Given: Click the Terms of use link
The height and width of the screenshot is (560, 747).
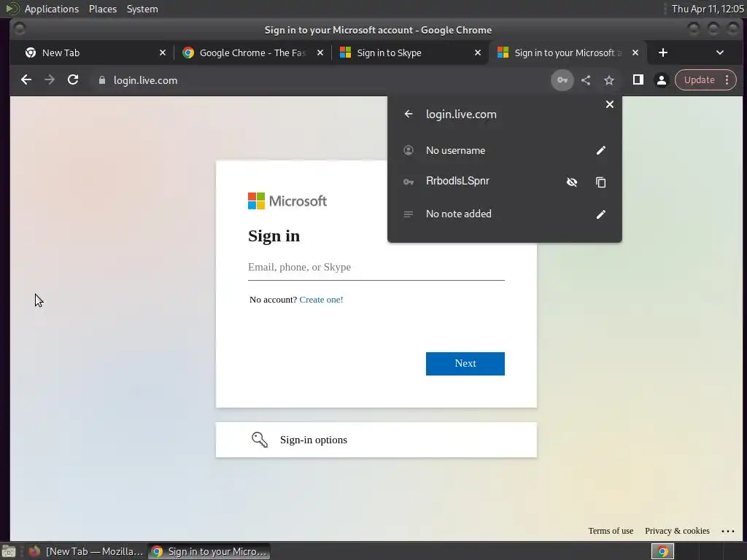Looking at the screenshot, I should [x=611, y=531].
